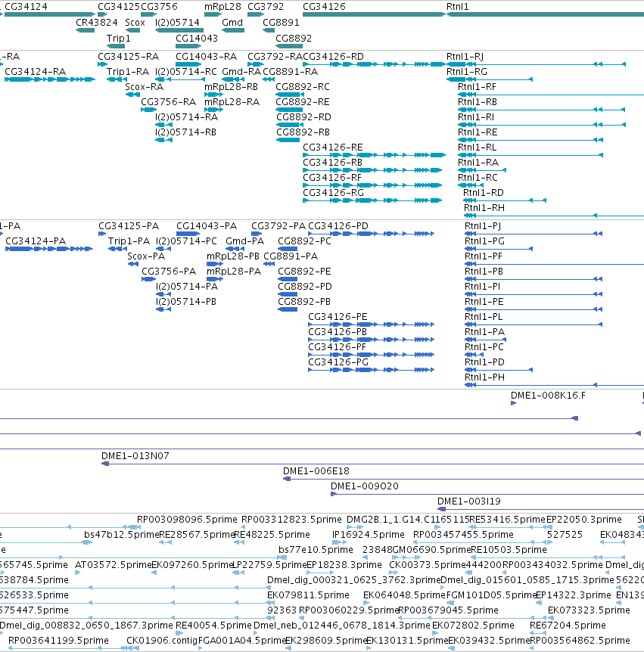Click the RP003312823.5prime EST label
This screenshot has width=644, height=652.
coord(291,520)
